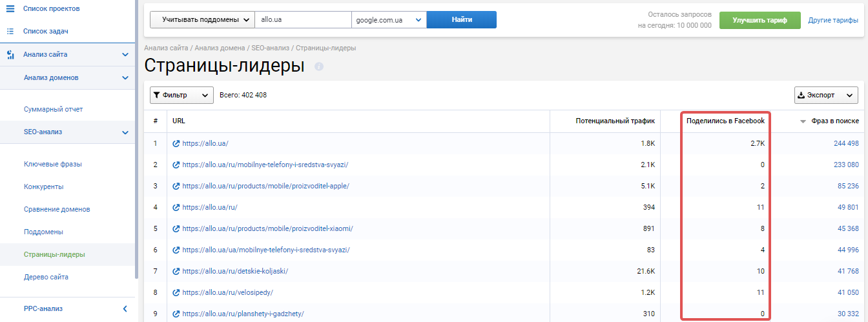The height and width of the screenshot is (322, 868).
Task: Click the sidebar vertical scrollbar
Action: (x=136, y=139)
